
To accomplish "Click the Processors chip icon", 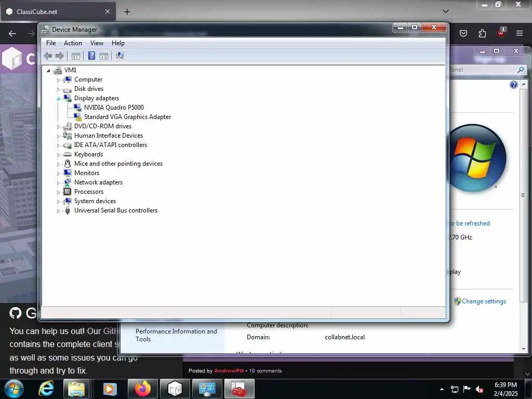I will pos(68,192).
